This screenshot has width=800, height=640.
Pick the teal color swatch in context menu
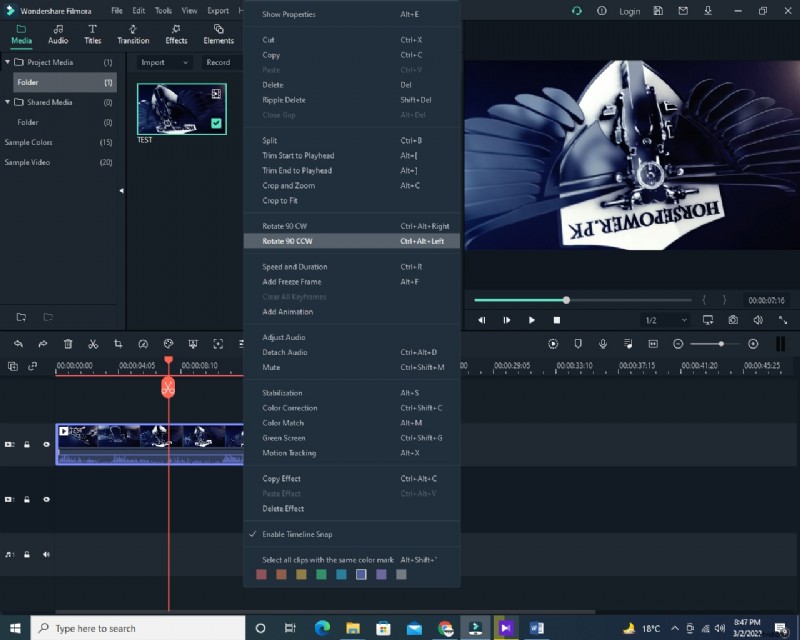coord(340,575)
